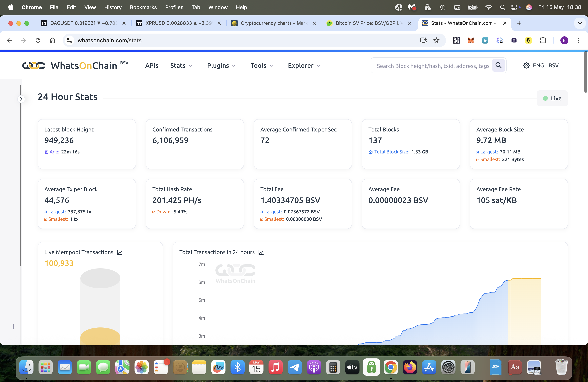Open the MetaMask fox extension

pyautogui.click(x=471, y=40)
